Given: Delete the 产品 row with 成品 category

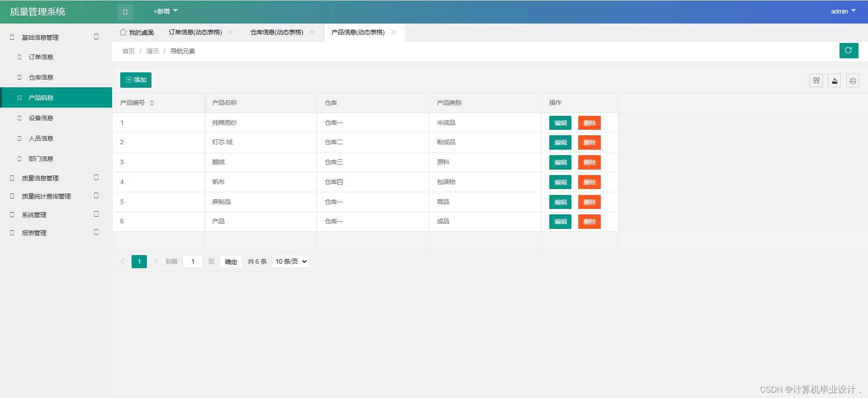Looking at the screenshot, I should click(x=590, y=222).
